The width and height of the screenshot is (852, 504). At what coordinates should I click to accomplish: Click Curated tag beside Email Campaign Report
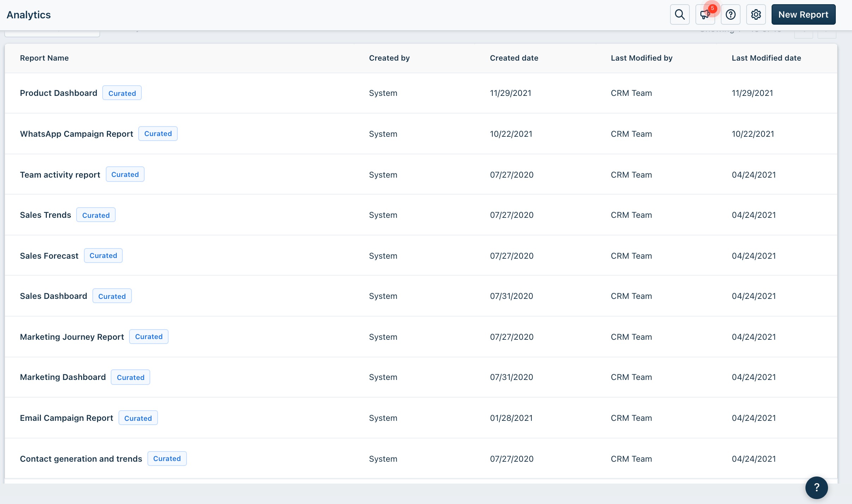(138, 418)
